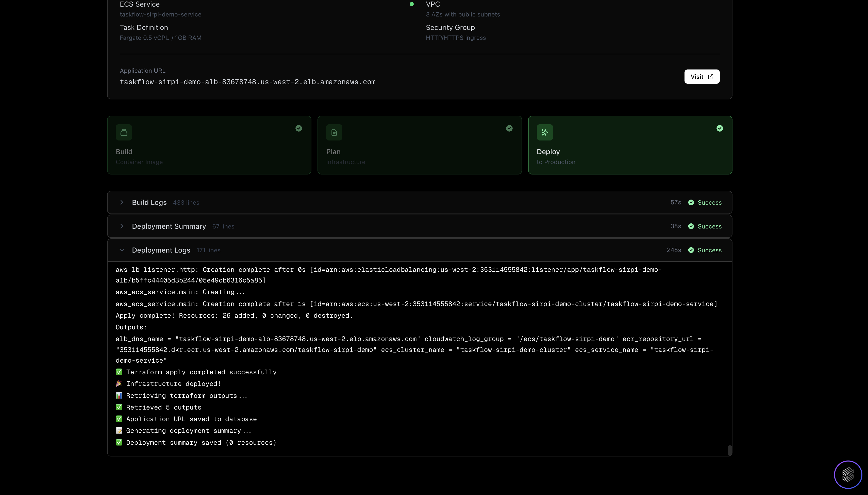The width and height of the screenshot is (868, 495).
Task: Select the Build Container Image step
Action: point(209,151)
